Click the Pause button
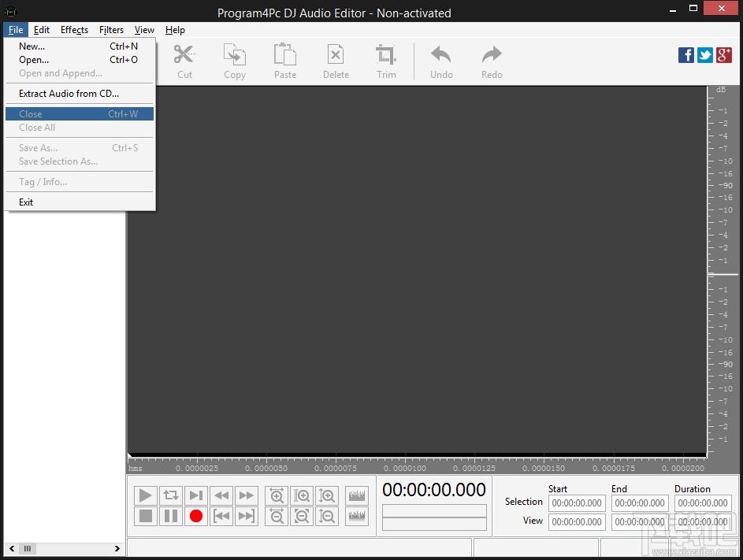The height and width of the screenshot is (560, 743). click(x=170, y=517)
